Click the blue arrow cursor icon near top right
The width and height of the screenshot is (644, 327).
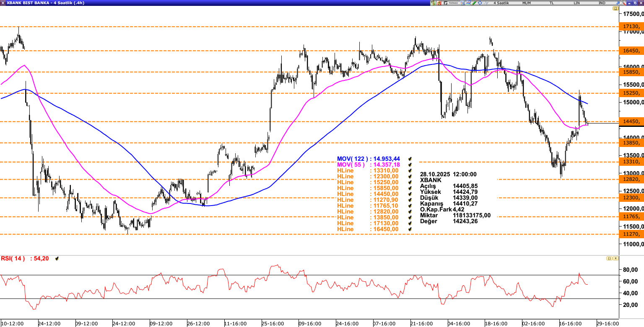(618, 3)
